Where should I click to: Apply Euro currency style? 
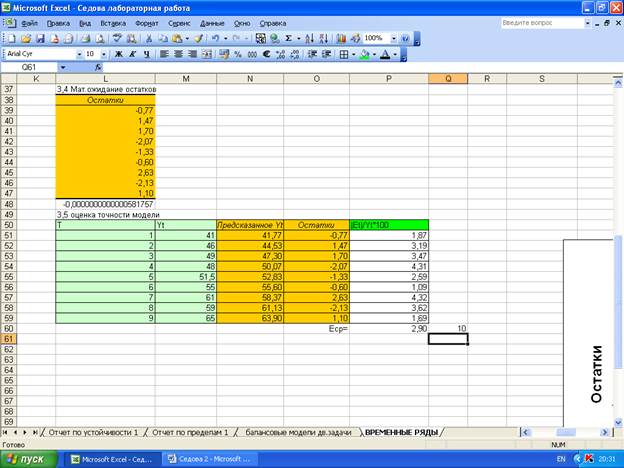point(266,54)
